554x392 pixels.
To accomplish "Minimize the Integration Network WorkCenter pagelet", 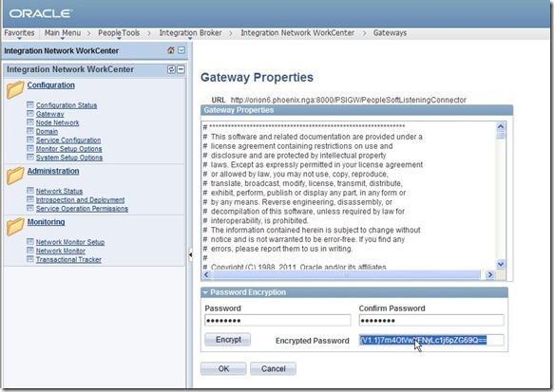I will pyautogui.click(x=181, y=69).
